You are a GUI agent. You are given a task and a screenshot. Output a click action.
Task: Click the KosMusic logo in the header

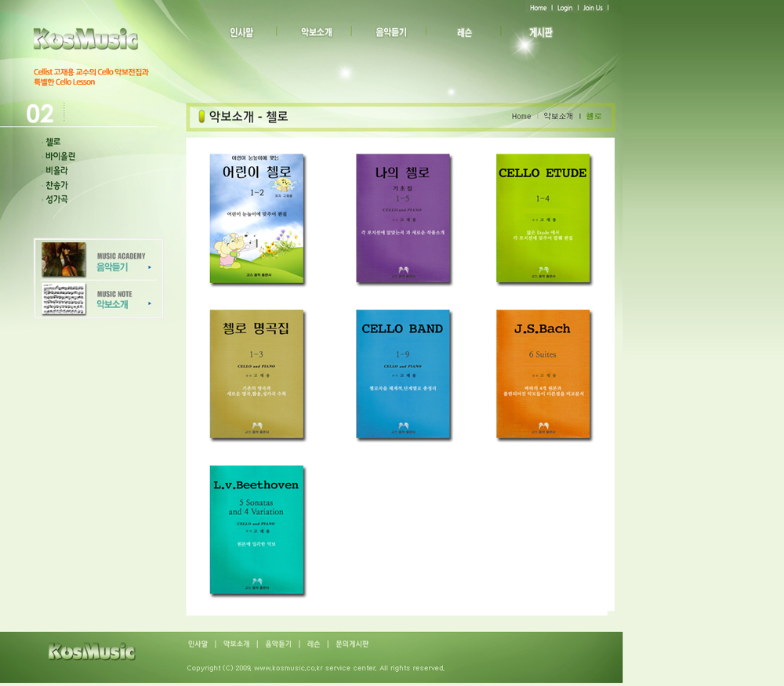click(x=85, y=38)
